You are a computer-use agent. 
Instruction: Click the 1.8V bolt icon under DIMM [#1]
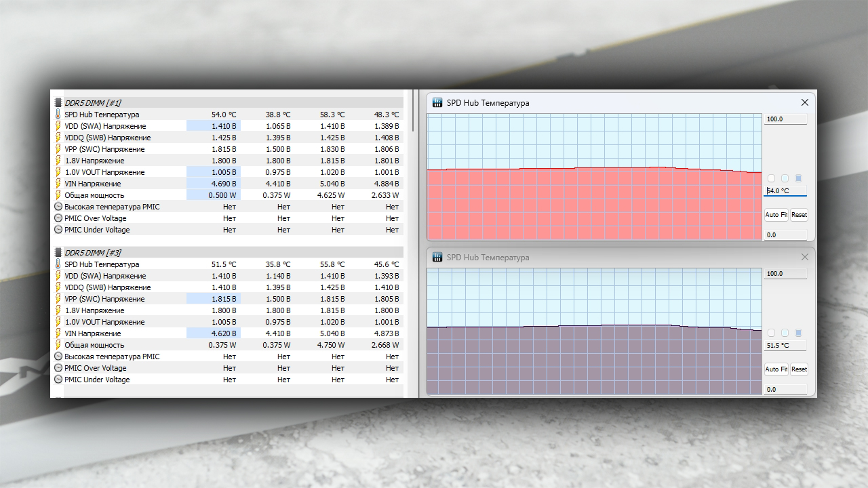[58, 161]
